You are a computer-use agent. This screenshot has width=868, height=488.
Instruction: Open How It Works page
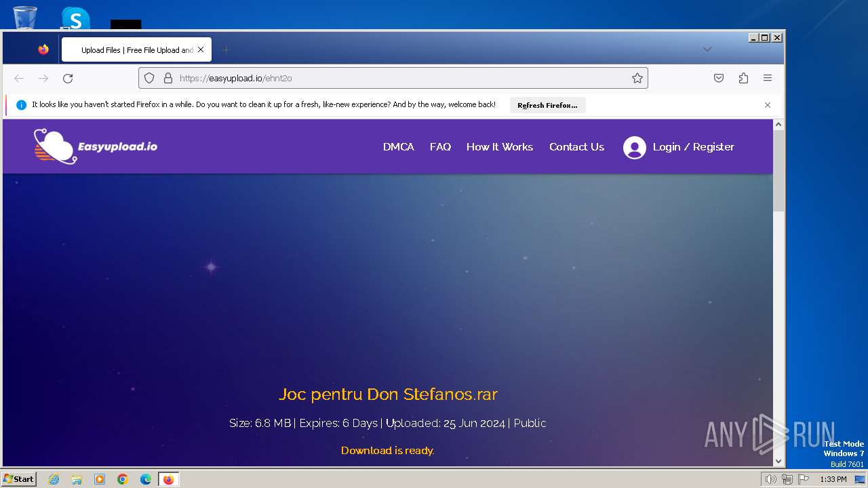click(500, 146)
